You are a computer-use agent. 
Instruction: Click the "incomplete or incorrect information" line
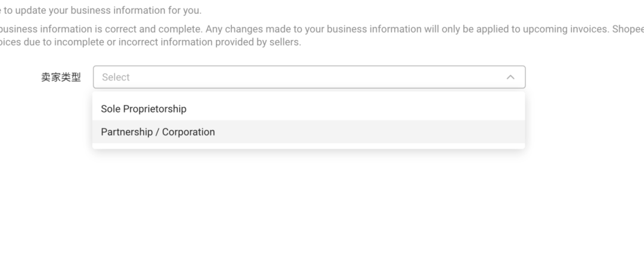[150, 43]
